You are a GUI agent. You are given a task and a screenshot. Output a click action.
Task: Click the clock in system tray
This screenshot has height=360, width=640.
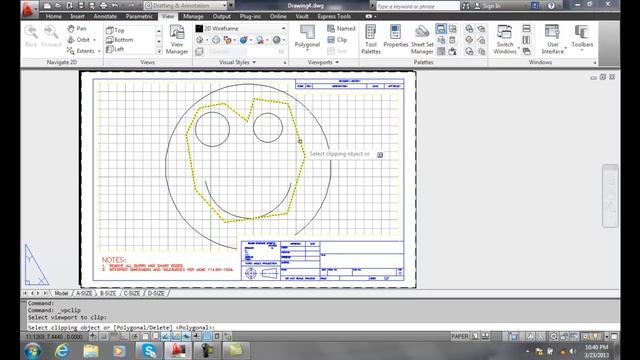(596, 351)
